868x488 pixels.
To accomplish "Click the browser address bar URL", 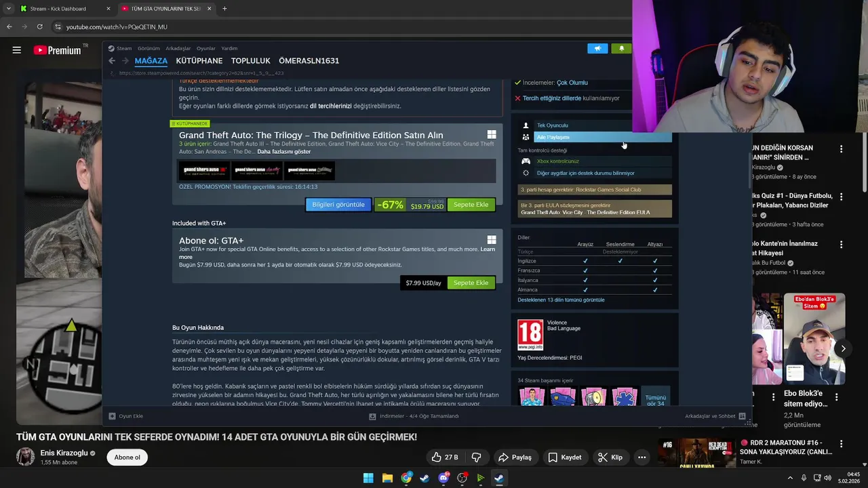I will (x=117, y=26).
